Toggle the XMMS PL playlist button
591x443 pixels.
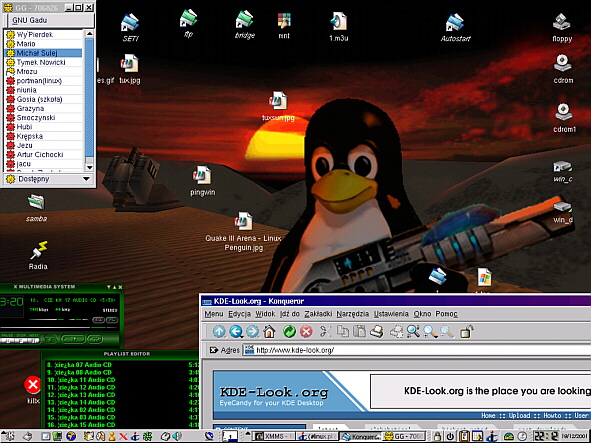(x=112, y=320)
